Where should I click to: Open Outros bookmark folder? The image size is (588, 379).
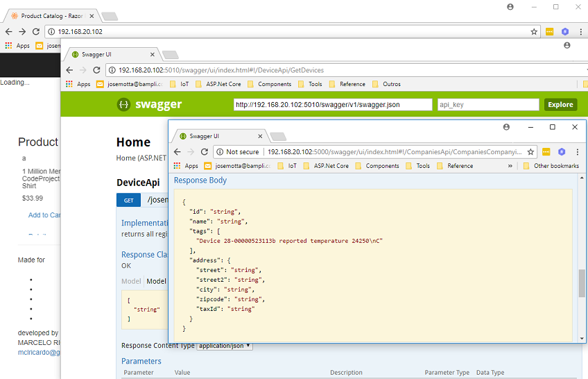(387, 84)
